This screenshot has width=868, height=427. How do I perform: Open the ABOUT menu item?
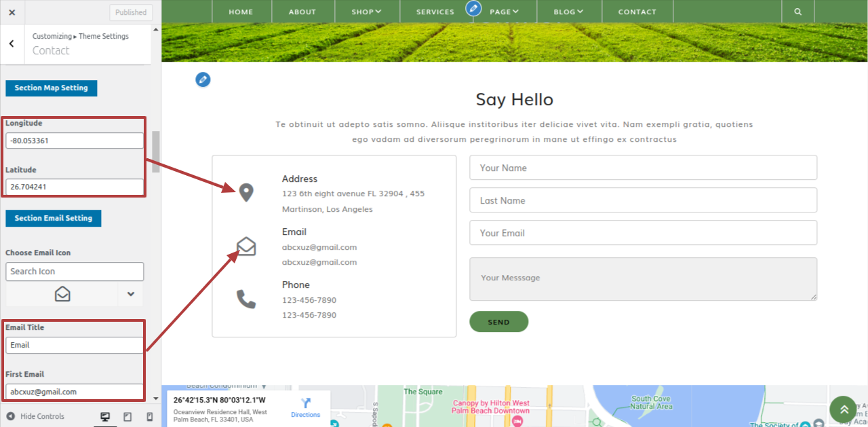(302, 12)
